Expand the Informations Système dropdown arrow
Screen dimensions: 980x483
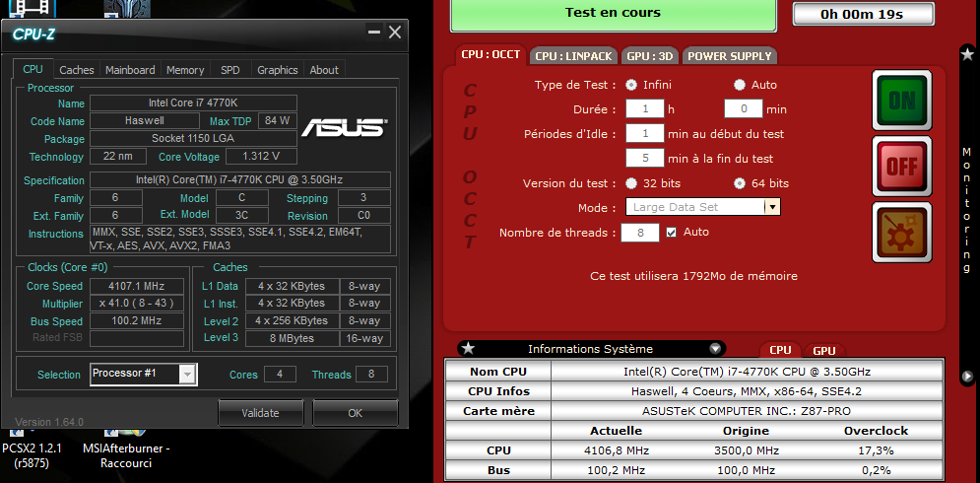(715, 349)
